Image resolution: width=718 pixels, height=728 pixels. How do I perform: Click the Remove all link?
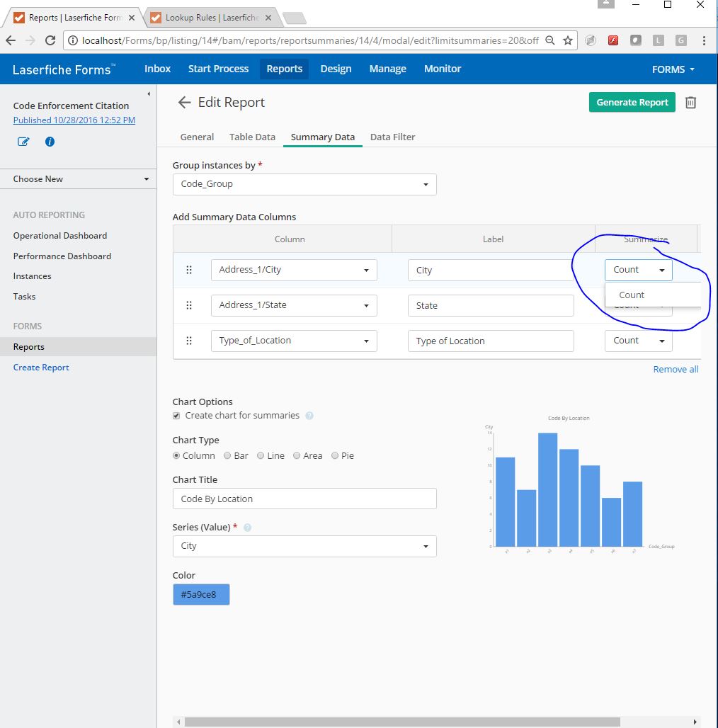[x=676, y=369]
